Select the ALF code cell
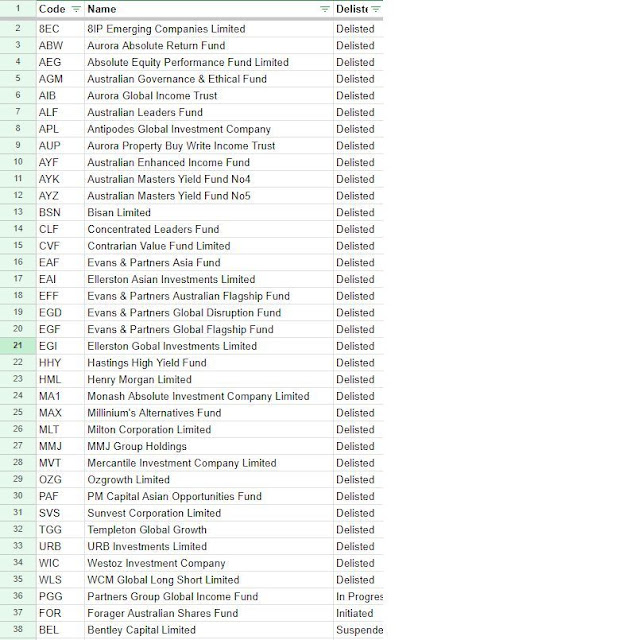627x640 pixels. click(60, 113)
